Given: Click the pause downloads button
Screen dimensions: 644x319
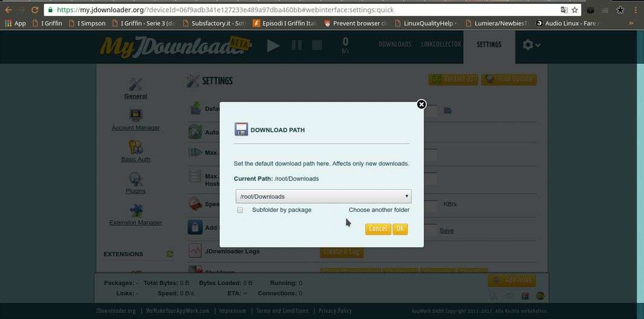Looking at the screenshot, I should (296, 45).
